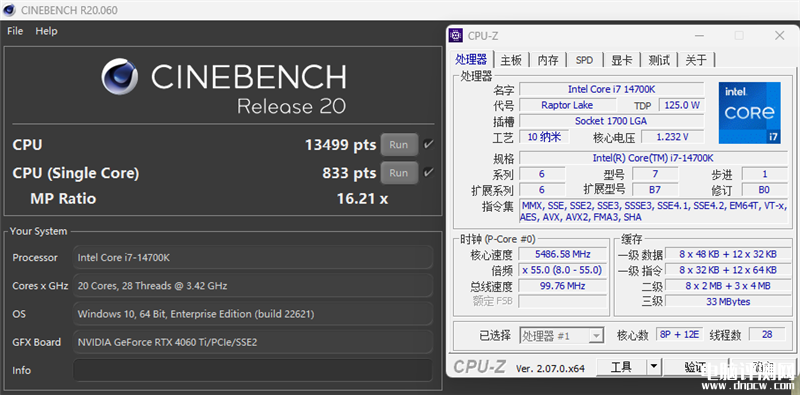Click the 一级 数据 cache value
Viewport: 800px width, 395px height.
click(728, 254)
